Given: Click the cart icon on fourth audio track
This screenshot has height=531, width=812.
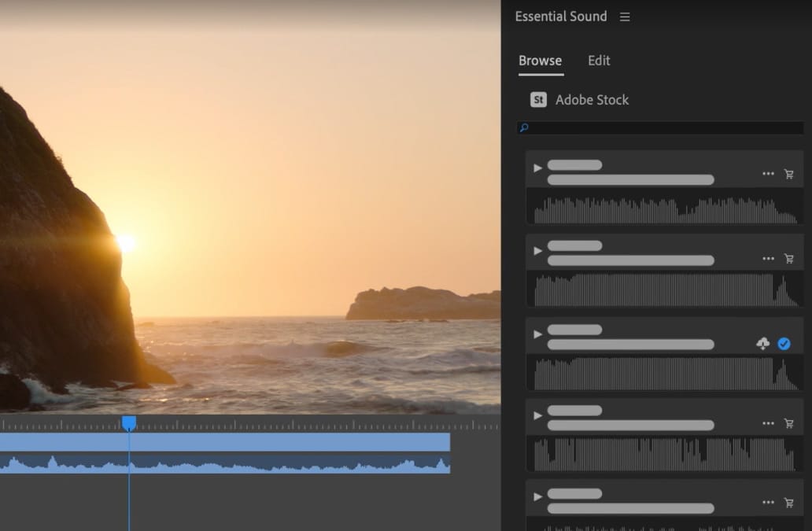Looking at the screenshot, I should coord(788,423).
